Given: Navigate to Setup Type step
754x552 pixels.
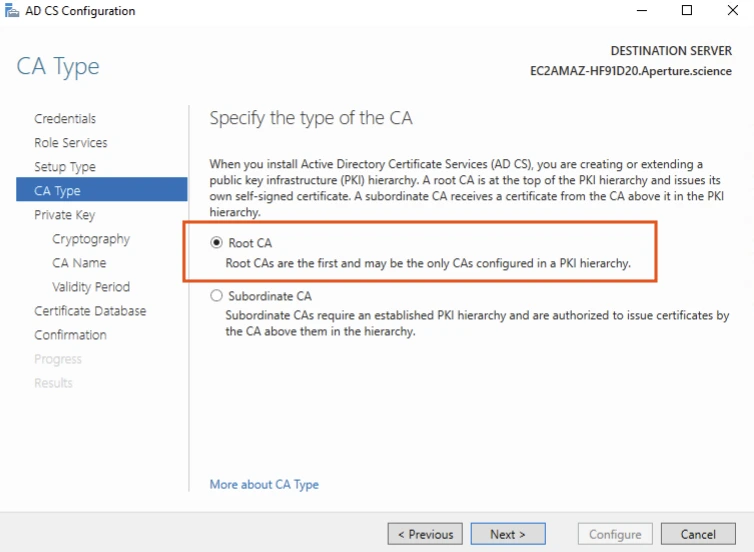Looking at the screenshot, I should (65, 167).
